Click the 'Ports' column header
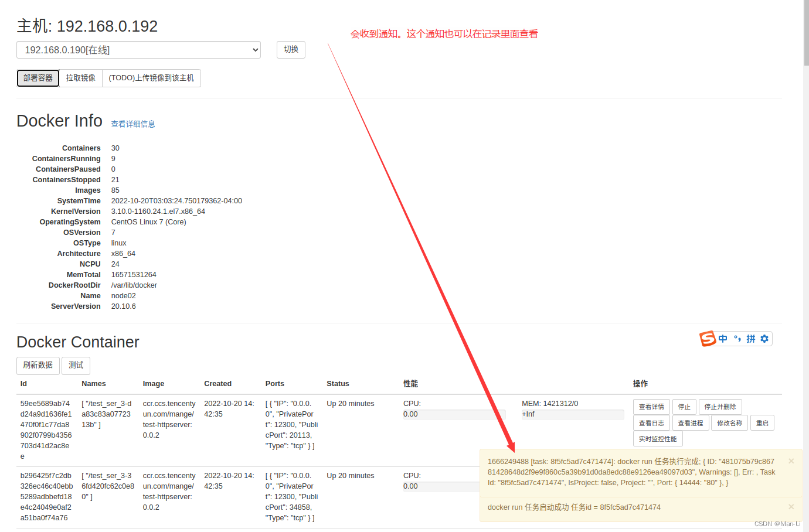The image size is (809, 532). click(275, 384)
